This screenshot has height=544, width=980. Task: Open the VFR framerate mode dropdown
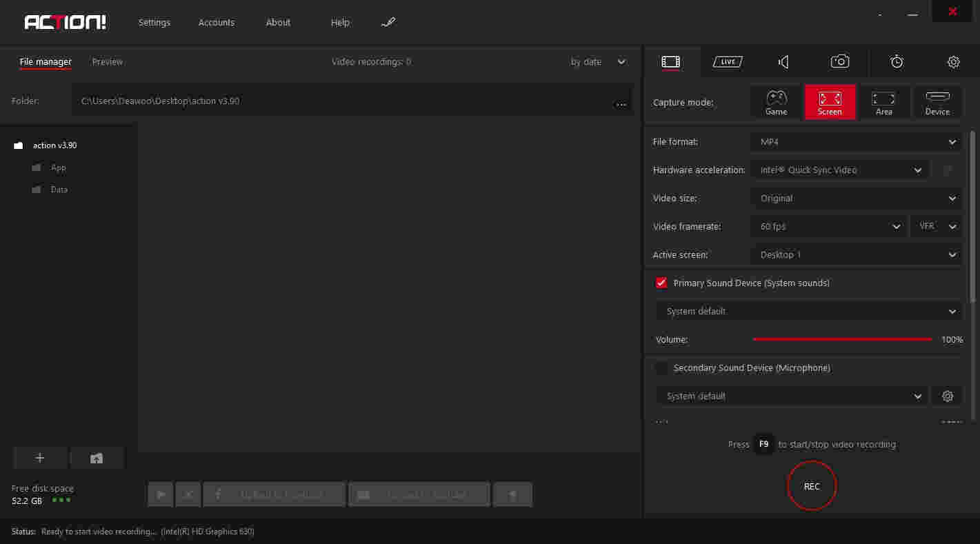[937, 227]
